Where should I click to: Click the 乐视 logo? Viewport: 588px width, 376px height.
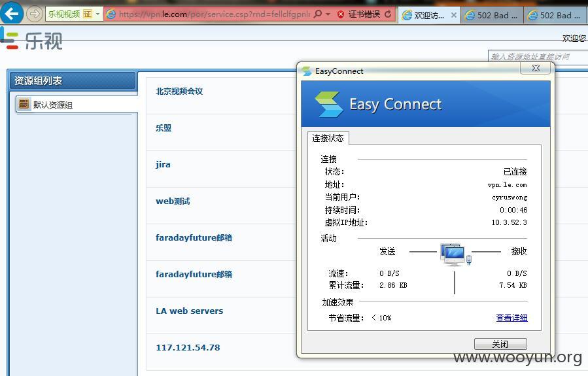click(x=31, y=40)
